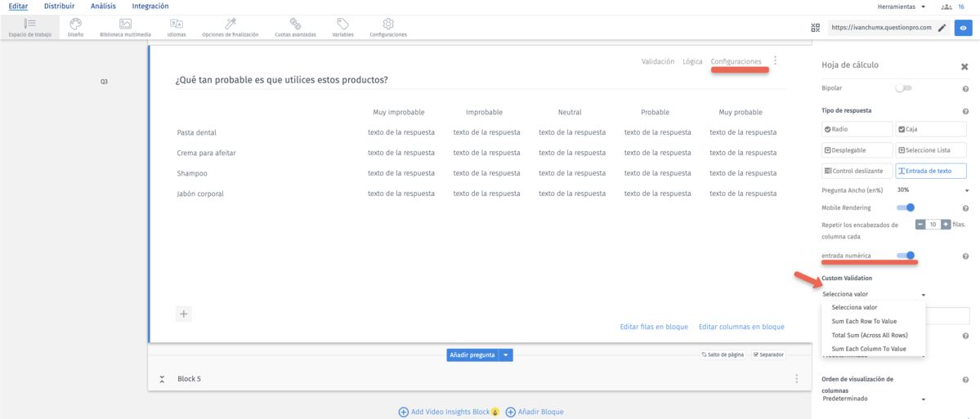
Task: Open the Pregunta Ancho 30% dropdown
Action: click(933, 189)
